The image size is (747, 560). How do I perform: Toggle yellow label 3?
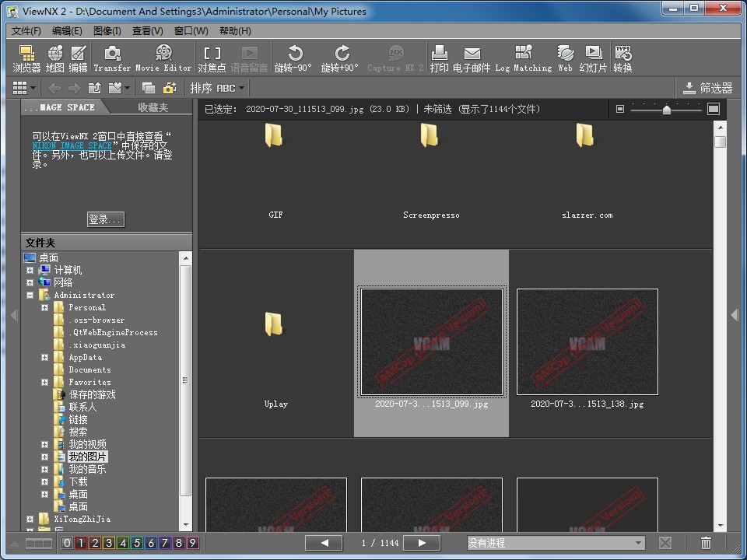109,543
